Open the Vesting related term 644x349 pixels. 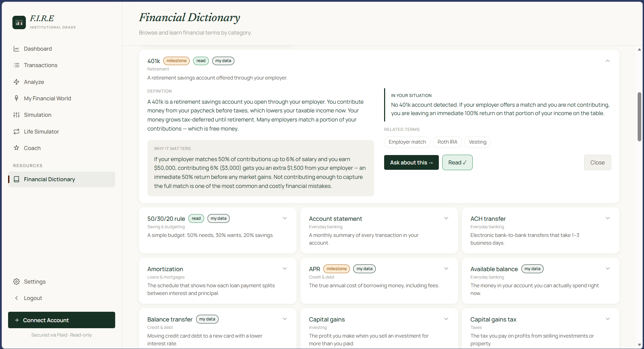pyautogui.click(x=477, y=142)
